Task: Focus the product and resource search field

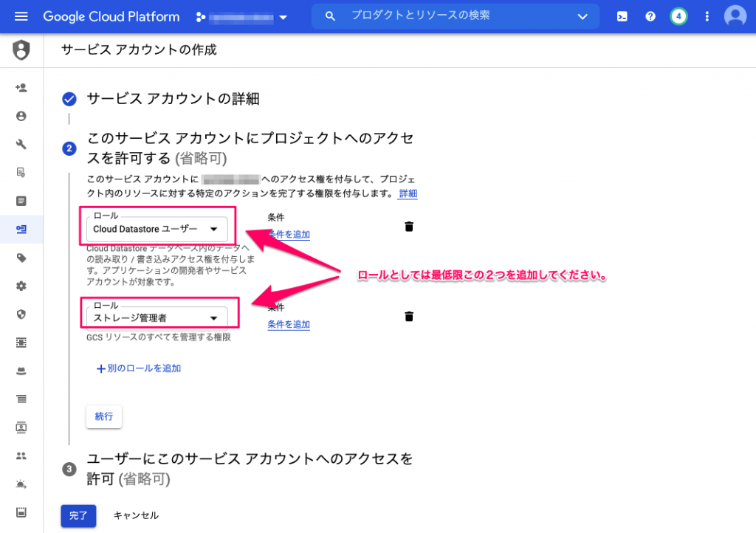Action: 455,16
